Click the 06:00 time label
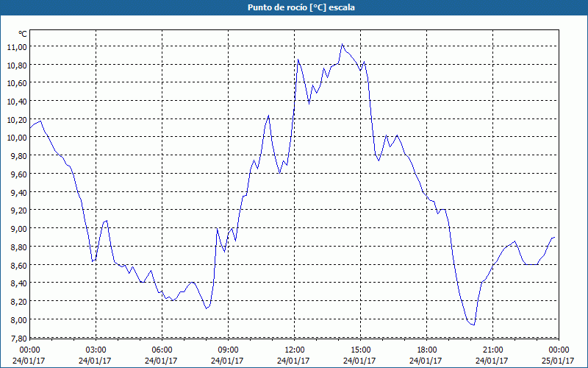 pyautogui.click(x=162, y=350)
